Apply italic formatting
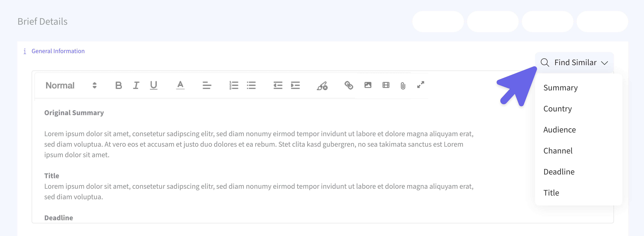The width and height of the screenshot is (644, 236). coord(136,85)
